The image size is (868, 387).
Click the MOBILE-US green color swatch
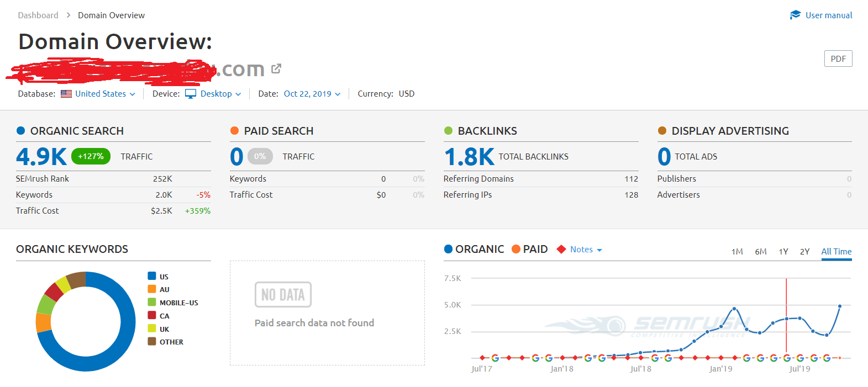pos(152,302)
